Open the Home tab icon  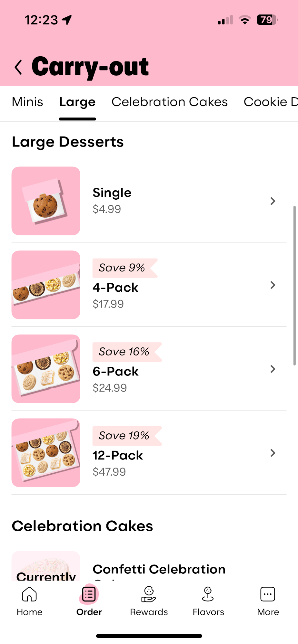(x=29, y=594)
